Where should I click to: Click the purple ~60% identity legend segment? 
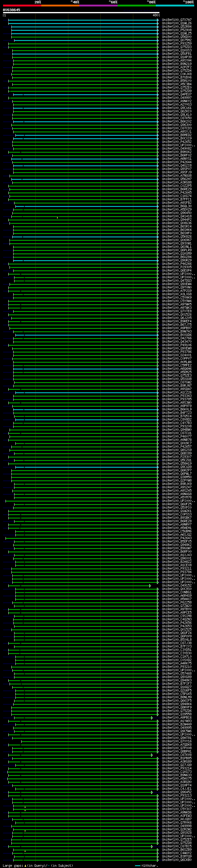point(98,6)
